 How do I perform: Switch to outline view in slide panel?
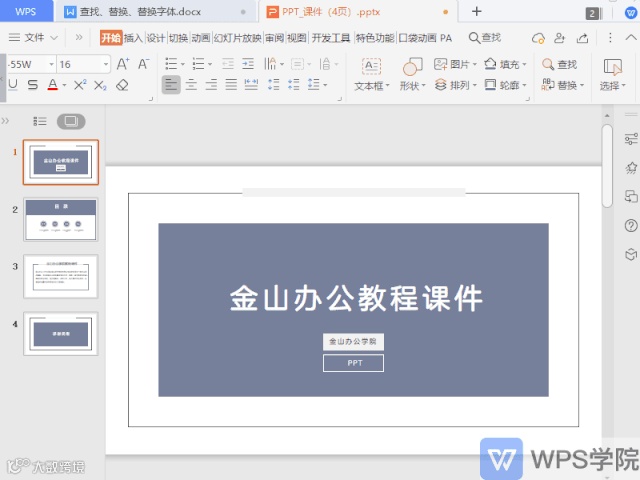click(x=40, y=121)
